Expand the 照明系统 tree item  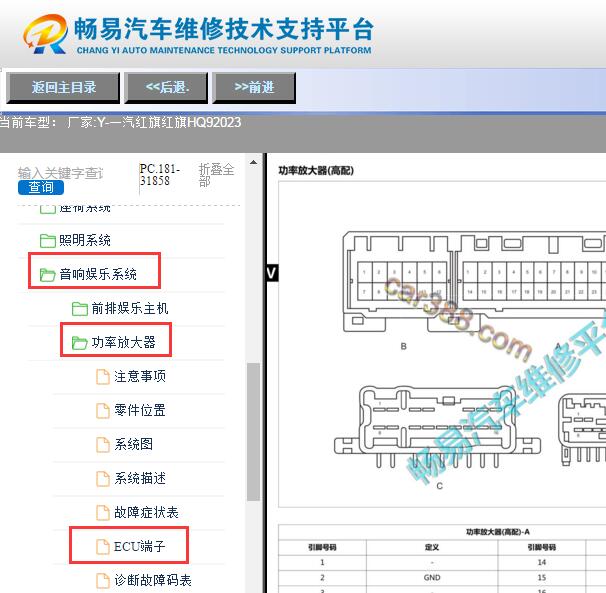pos(85,240)
